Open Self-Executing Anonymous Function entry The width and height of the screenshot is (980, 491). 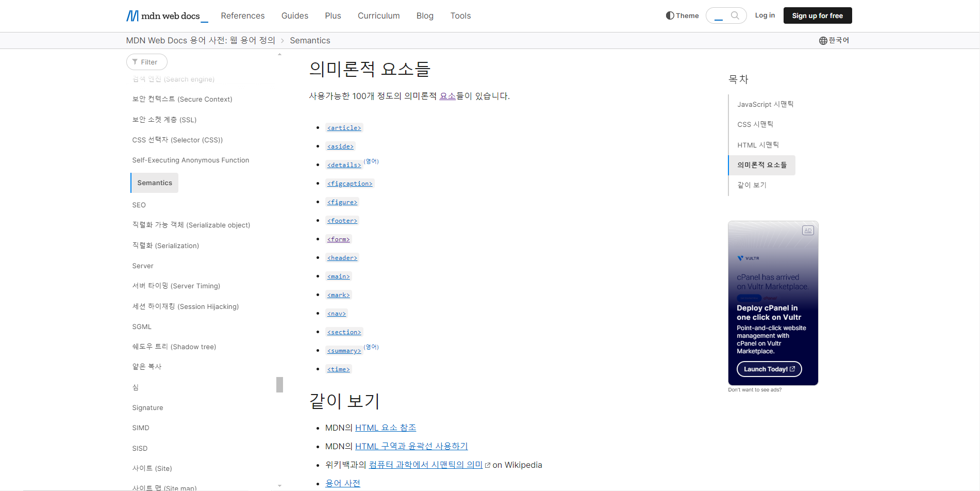191,160
